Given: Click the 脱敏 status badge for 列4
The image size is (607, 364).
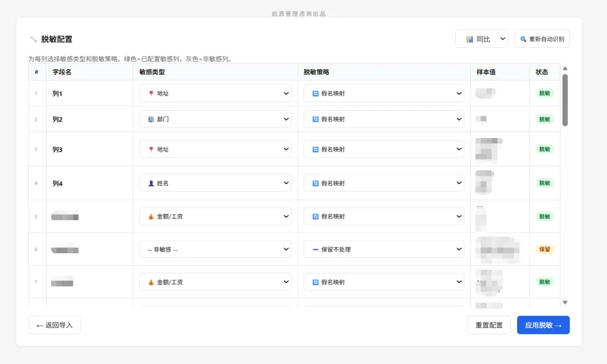Looking at the screenshot, I should click(545, 183).
